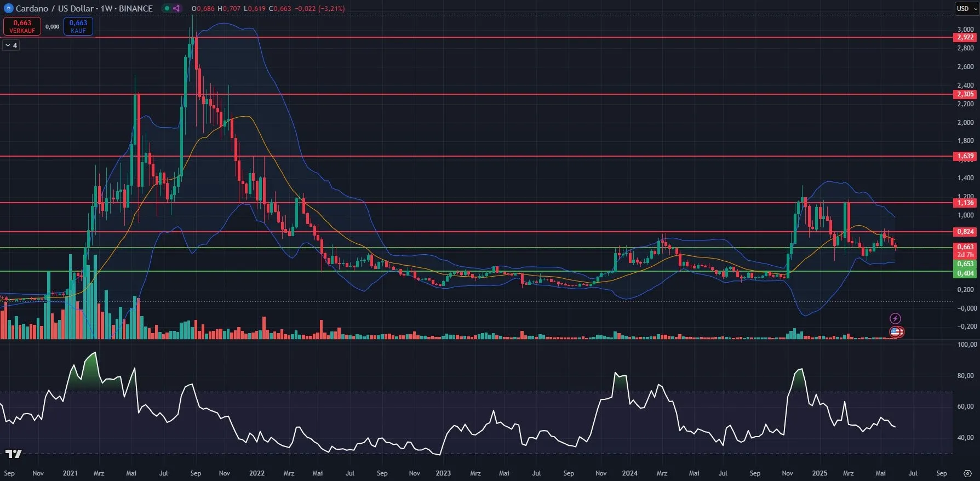Select the green 0,404 price label

pos(965,273)
